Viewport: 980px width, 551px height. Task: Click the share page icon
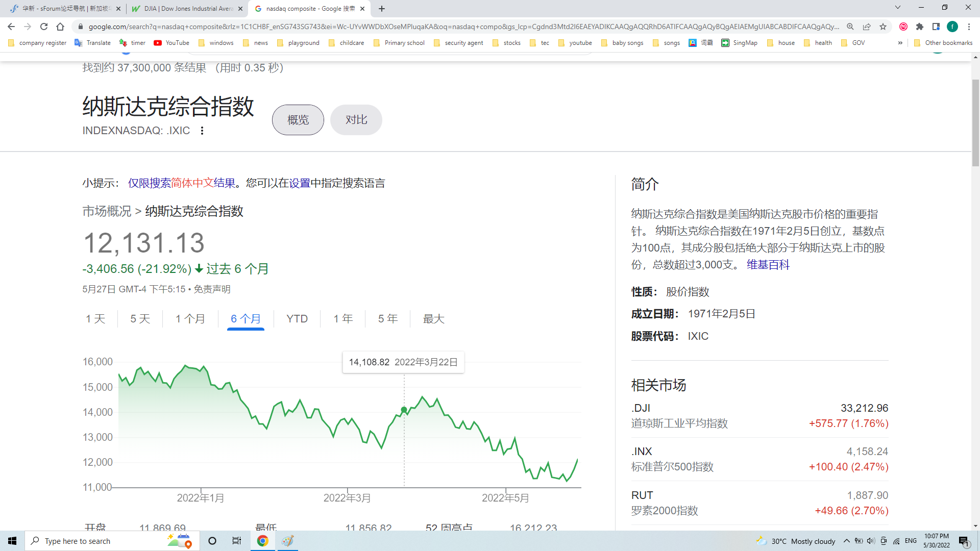pyautogui.click(x=867, y=27)
